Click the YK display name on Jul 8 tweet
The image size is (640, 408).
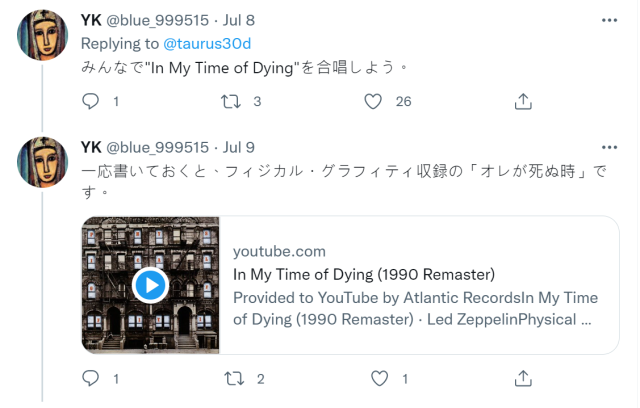click(90, 21)
